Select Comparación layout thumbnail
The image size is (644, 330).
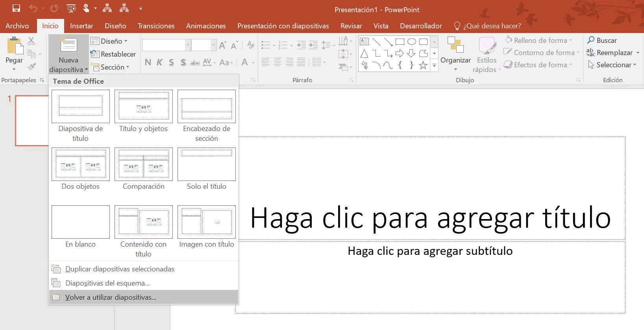coord(144,164)
